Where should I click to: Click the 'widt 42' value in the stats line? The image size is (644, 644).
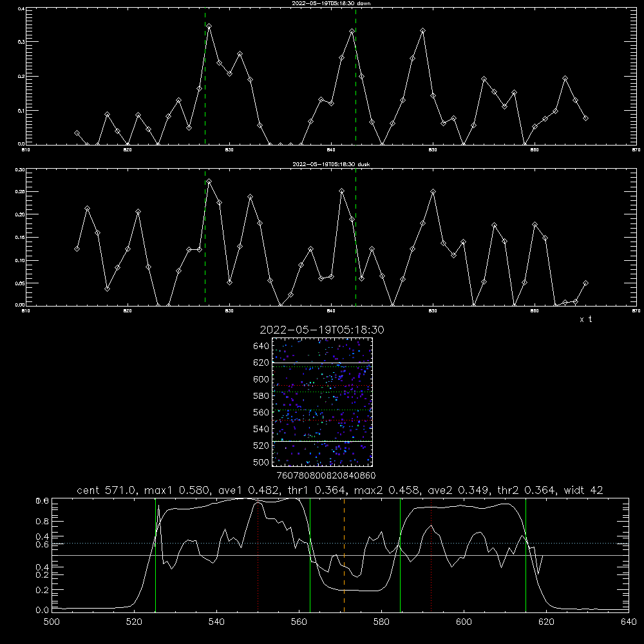pos(583,490)
